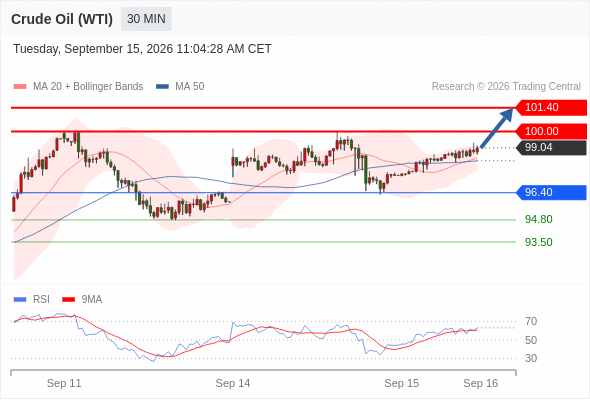Click the RSI legend blue swatch
The image size is (590, 400).
20,300
